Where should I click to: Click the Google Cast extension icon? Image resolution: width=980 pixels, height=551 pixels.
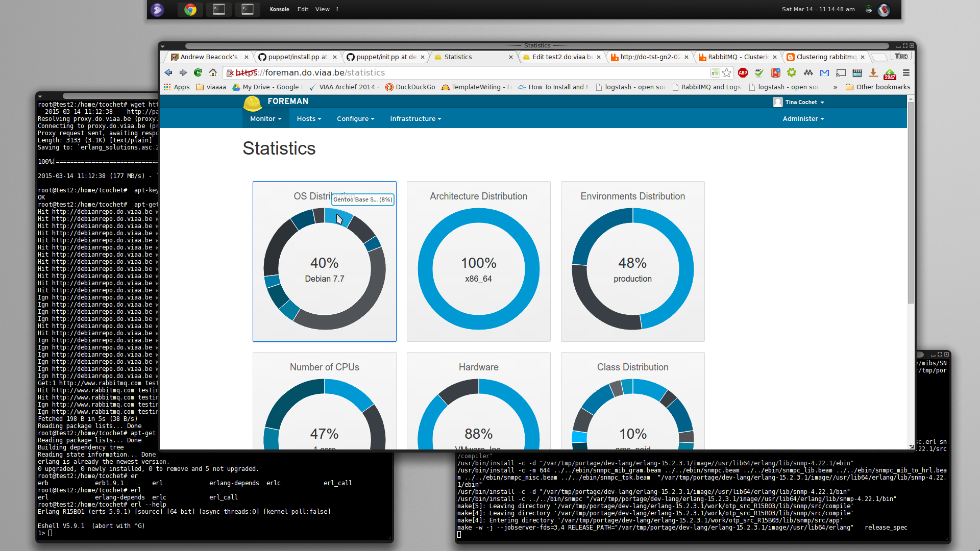tap(841, 73)
